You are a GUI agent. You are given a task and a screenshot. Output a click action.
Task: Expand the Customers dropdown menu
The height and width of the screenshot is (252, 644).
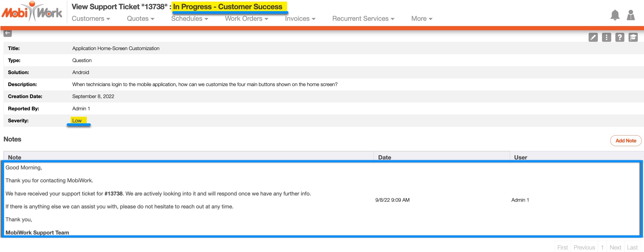pyautogui.click(x=91, y=18)
